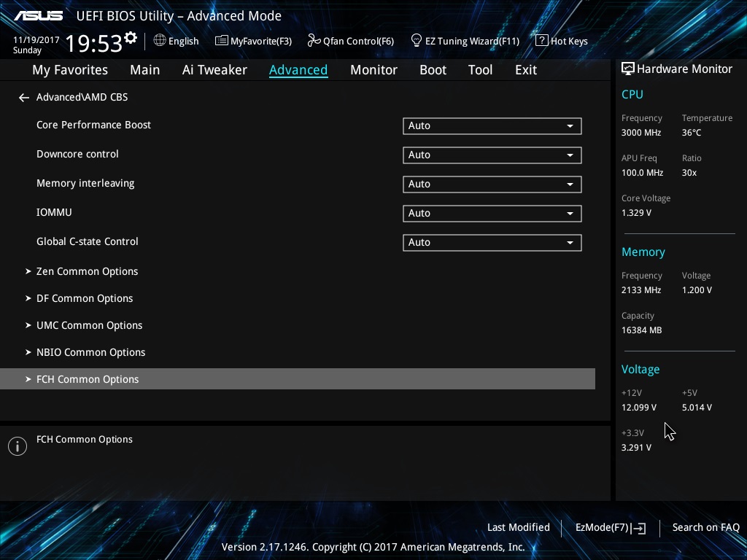The image size is (747, 560).
Task: Click the Version 2.17.1246 copyright line
Action: tap(373, 547)
